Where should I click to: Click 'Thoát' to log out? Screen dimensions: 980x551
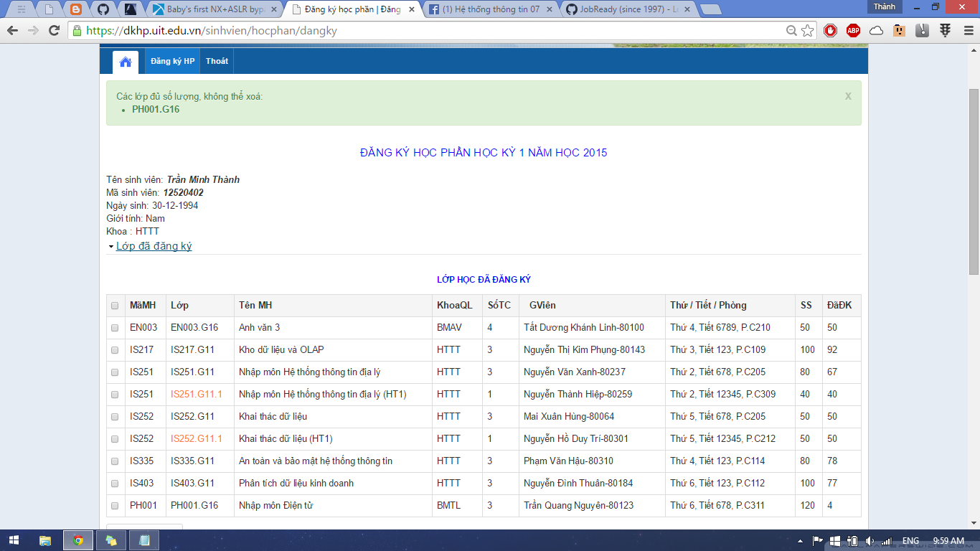point(217,62)
